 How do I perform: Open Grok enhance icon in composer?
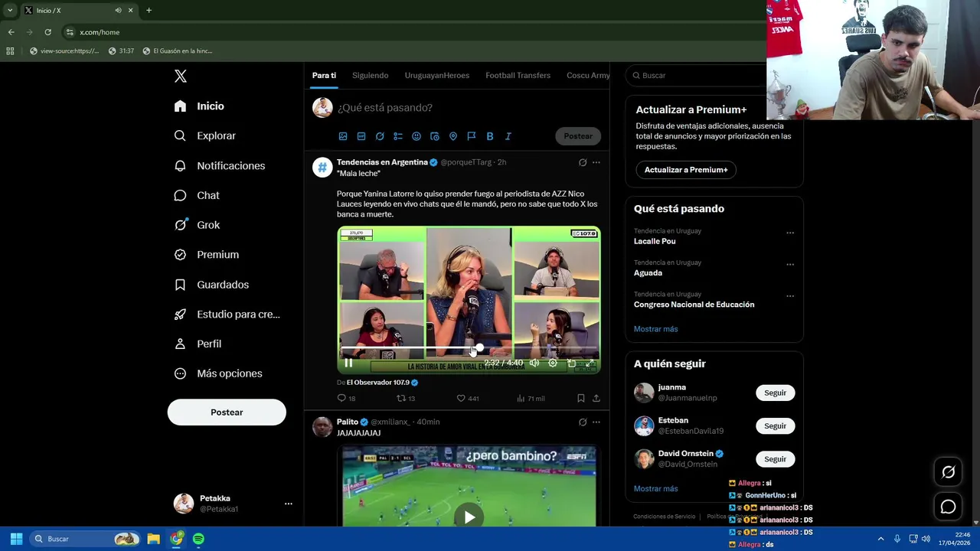(x=380, y=136)
